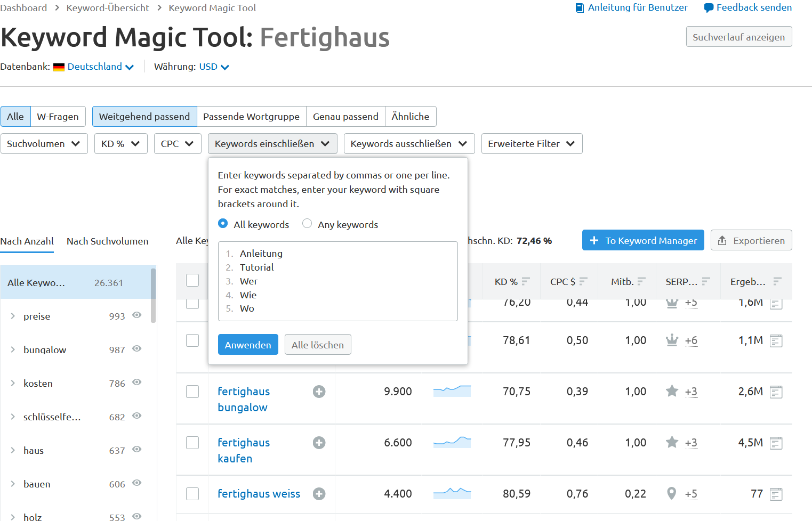Click the book icon next to Anleitung für Benutzer
Viewport: 812px width, 521px height.
(x=580, y=8)
